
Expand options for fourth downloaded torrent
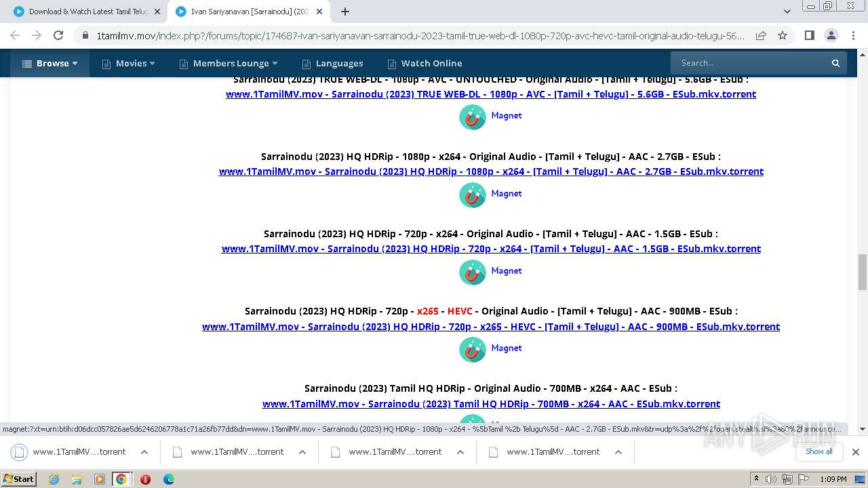(618, 452)
